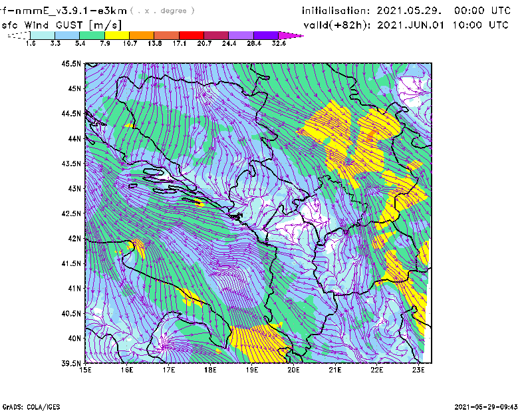Click the crimson 20.7–24.4 legend swatch
Image resolution: width=532 pixels, height=411 pixels.
coord(216,35)
